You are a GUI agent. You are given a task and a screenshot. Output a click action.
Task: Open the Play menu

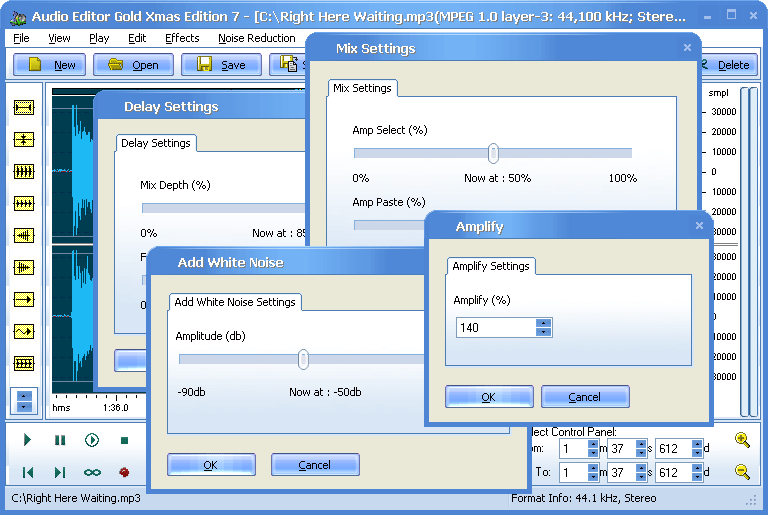(x=99, y=38)
